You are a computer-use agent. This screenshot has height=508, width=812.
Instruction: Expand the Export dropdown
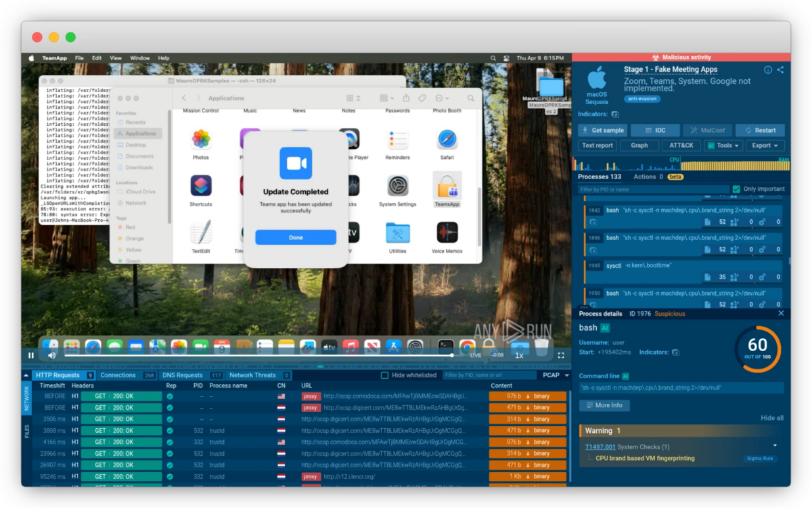click(x=764, y=145)
